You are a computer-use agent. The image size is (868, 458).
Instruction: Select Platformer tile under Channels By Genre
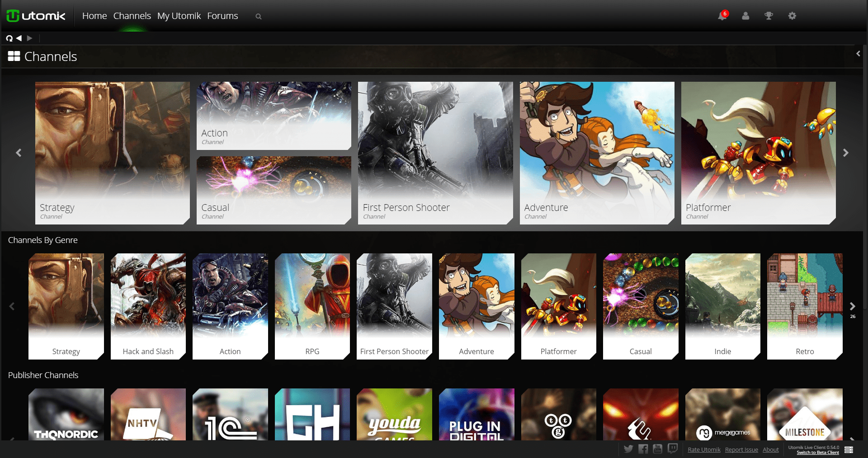(559, 307)
